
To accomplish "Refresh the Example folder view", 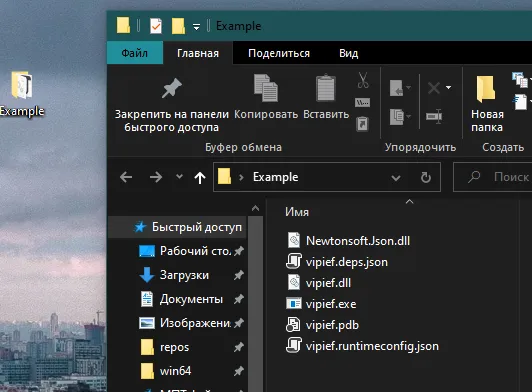I will [x=426, y=177].
